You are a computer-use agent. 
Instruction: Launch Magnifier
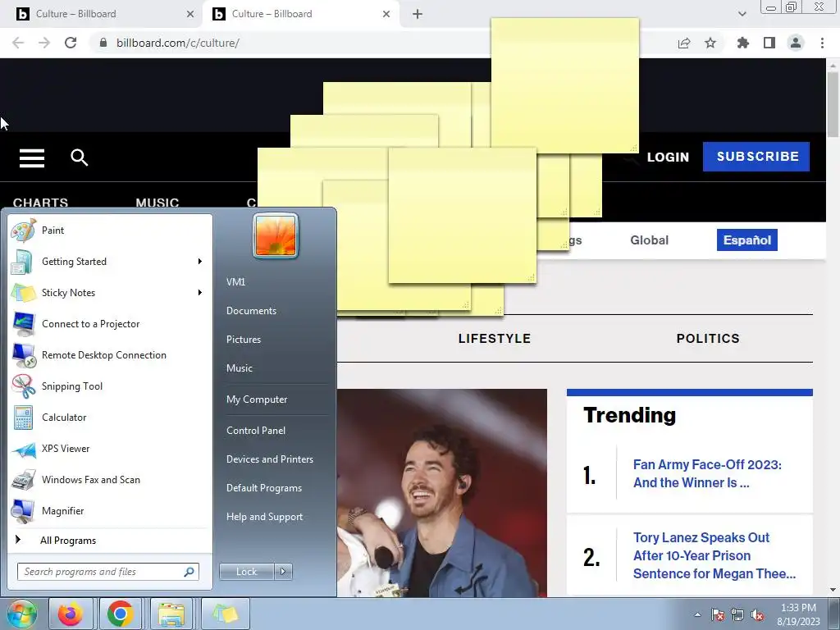pyautogui.click(x=110, y=511)
